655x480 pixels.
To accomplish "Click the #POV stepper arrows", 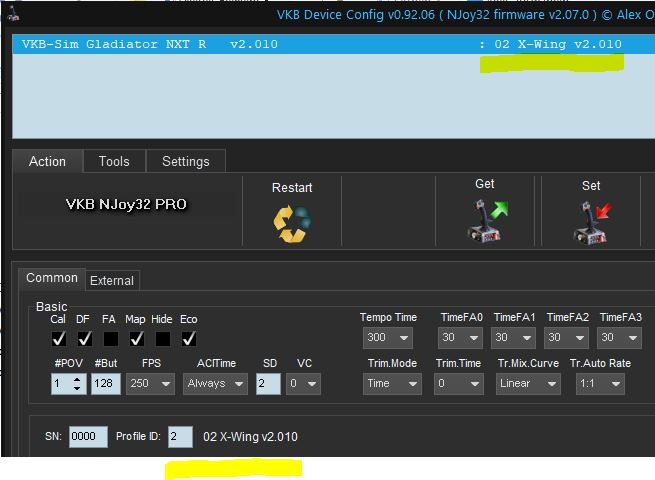I will (77, 383).
